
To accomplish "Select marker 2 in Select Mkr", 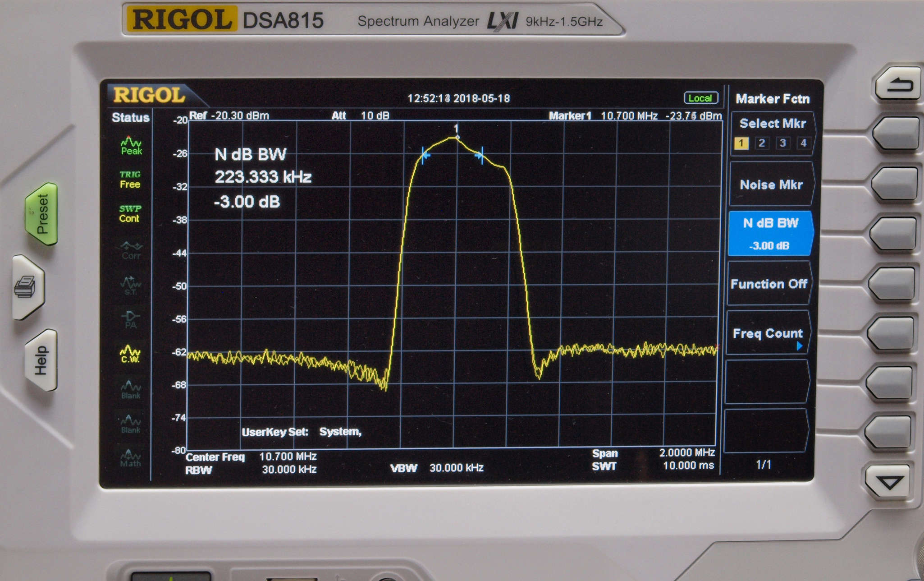I will (762, 143).
